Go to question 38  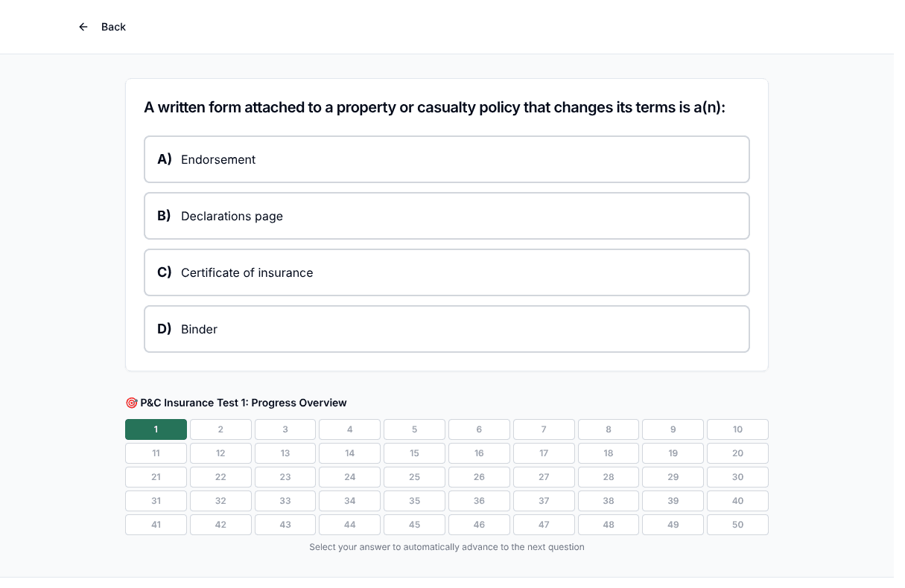pyautogui.click(x=609, y=501)
